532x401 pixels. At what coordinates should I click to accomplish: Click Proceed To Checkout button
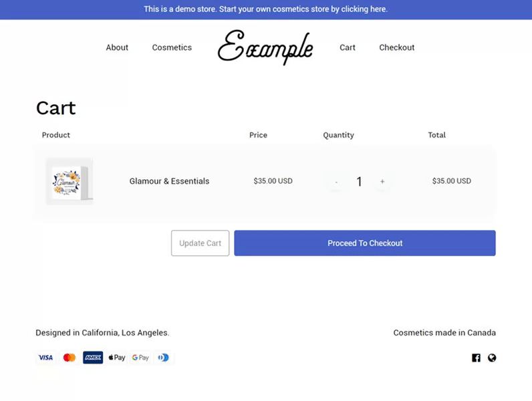tap(365, 243)
